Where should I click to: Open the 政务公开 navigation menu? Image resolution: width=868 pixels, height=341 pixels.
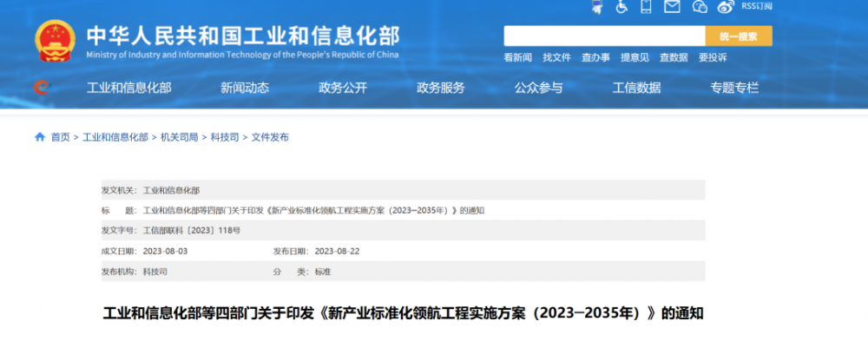343,88
